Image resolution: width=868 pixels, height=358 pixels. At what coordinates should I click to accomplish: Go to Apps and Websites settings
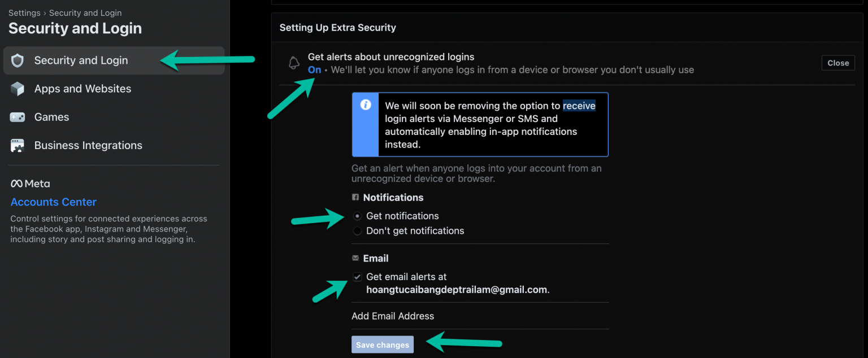[83, 89]
